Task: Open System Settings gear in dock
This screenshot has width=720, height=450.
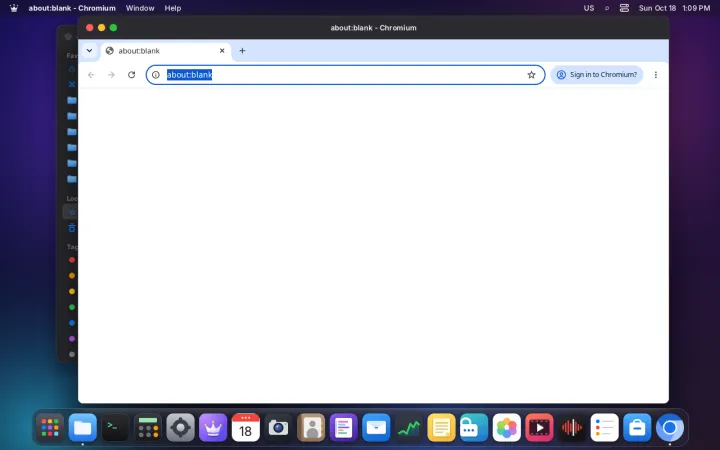Action: [180, 428]
